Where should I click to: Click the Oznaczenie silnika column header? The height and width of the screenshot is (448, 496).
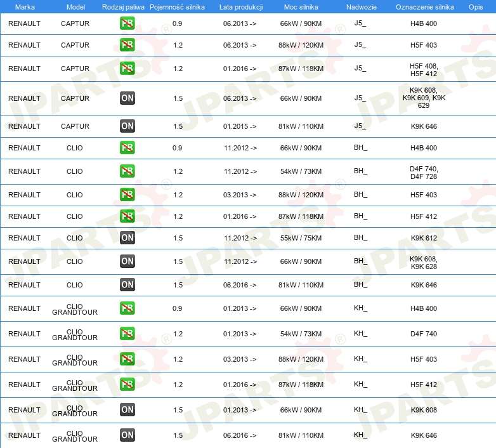coord(424,7)
